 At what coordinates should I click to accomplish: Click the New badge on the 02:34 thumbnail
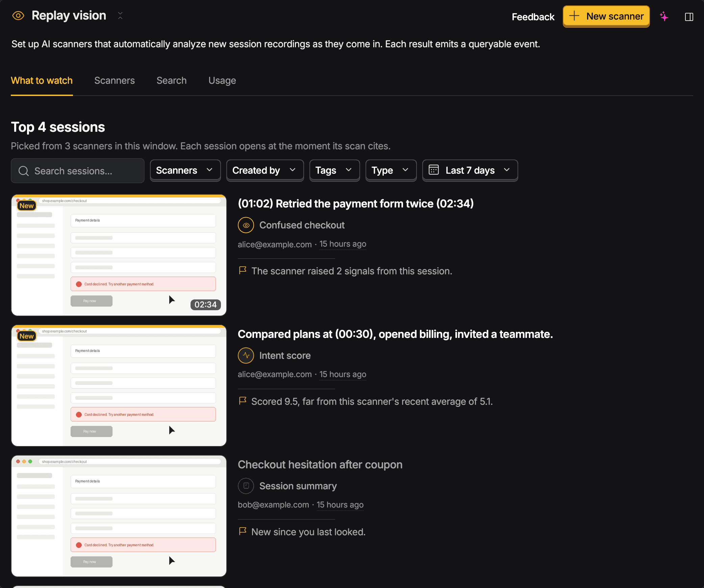pos(26,205)
